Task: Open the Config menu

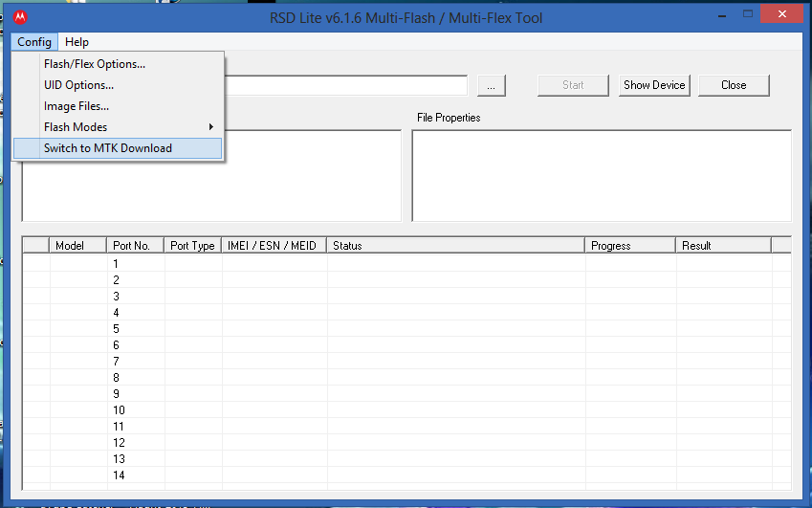Action: (x=34, y=42)
